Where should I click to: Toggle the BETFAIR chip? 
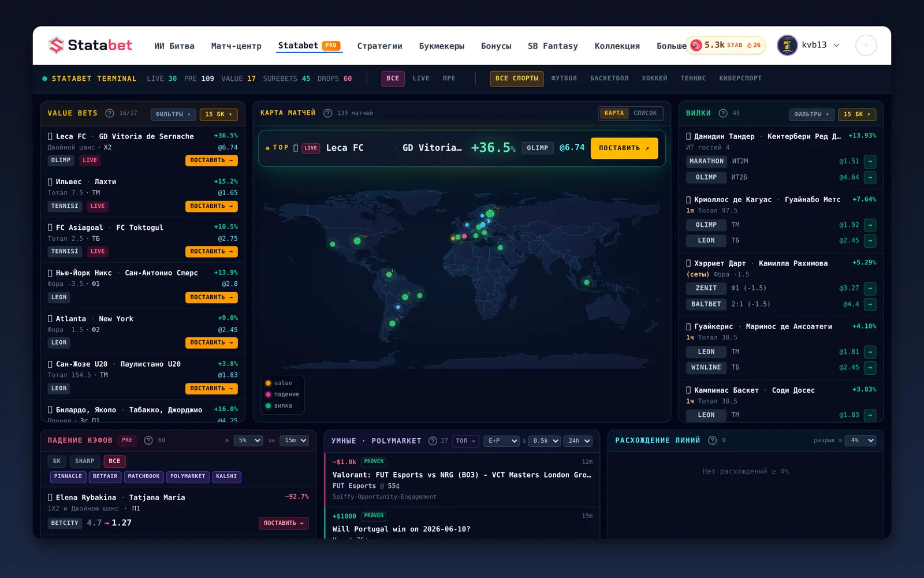[x=105, y=476]
